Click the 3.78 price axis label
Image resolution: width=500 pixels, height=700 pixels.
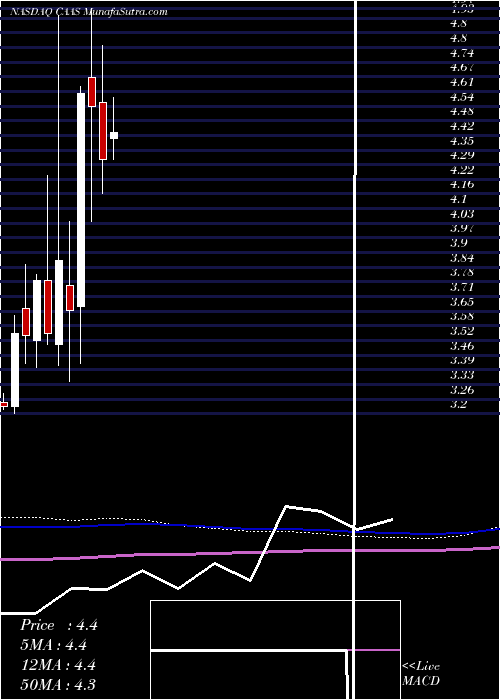(x=462, y=273)
